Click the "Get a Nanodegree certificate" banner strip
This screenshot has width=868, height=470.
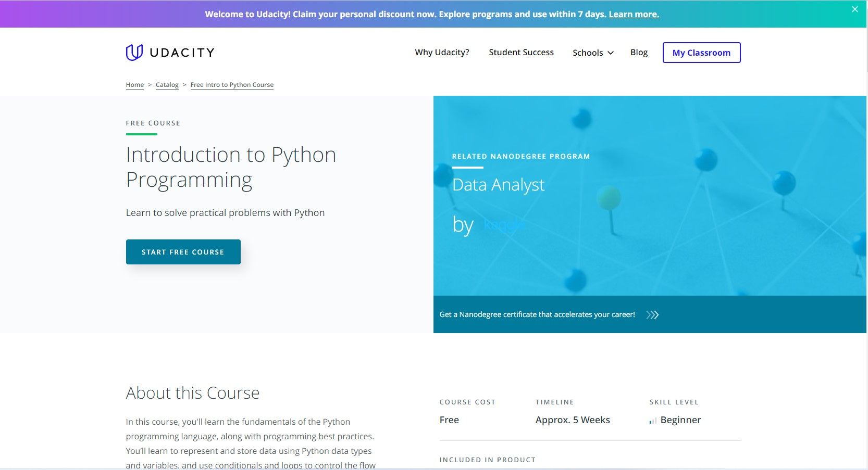[x=537, y=314]
